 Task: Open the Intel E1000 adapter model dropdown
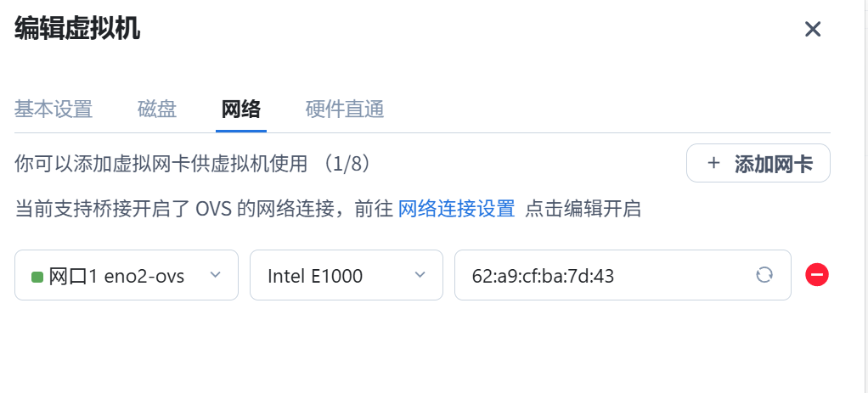(x=347, y=275)
